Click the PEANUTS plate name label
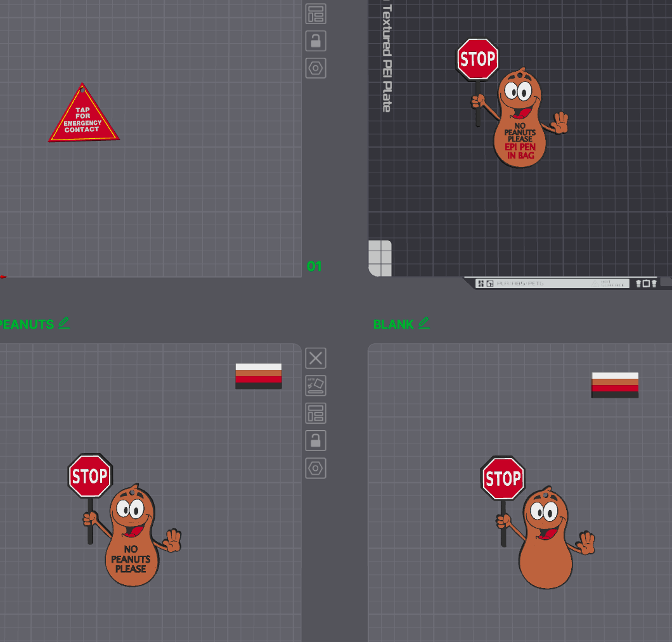The image size is (672, 642). coord(27,324)
